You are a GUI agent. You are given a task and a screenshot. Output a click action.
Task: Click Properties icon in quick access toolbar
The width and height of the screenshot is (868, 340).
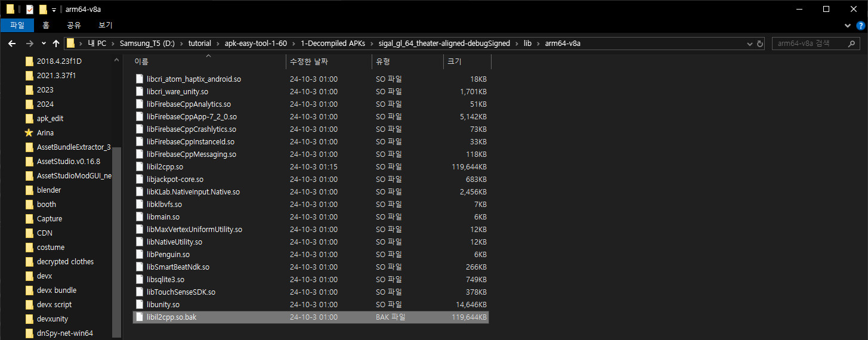[x=30, y=9]
